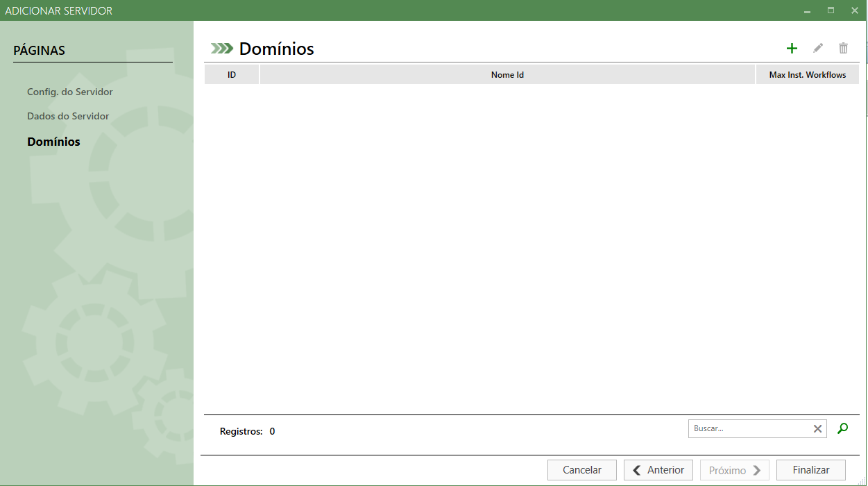Run search with the green magnifier icon
Viewport: 868px width, 486px height.
842,428
